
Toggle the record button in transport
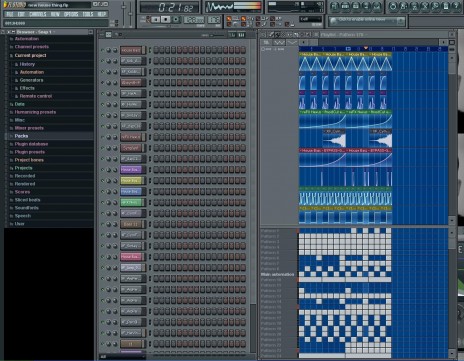click(x=176, y=20)
